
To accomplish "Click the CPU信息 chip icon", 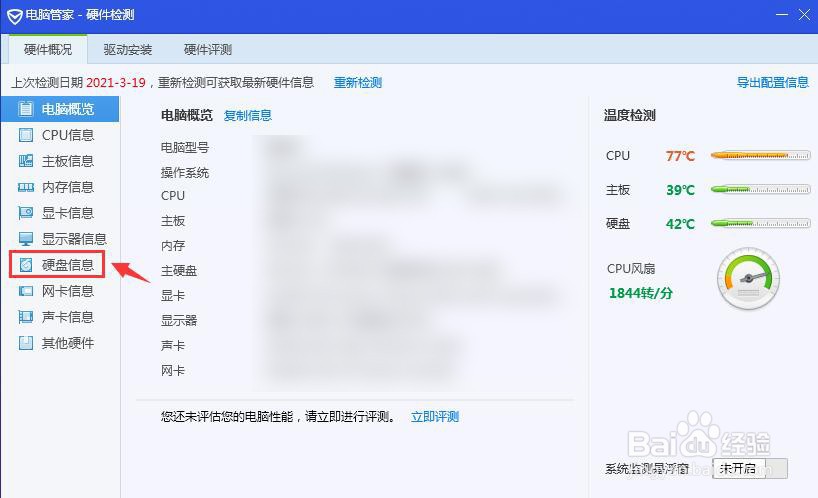I will (25, 135).
